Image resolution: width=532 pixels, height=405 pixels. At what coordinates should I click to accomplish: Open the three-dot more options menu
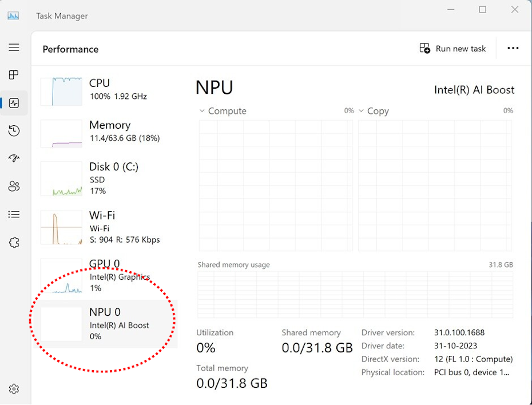coord(513,49)
